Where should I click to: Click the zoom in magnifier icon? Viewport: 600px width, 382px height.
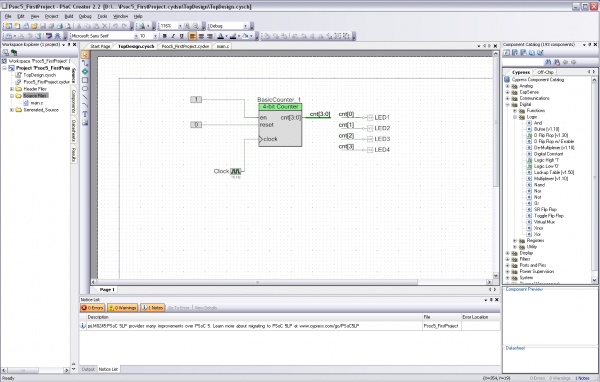tap(187, 26)
